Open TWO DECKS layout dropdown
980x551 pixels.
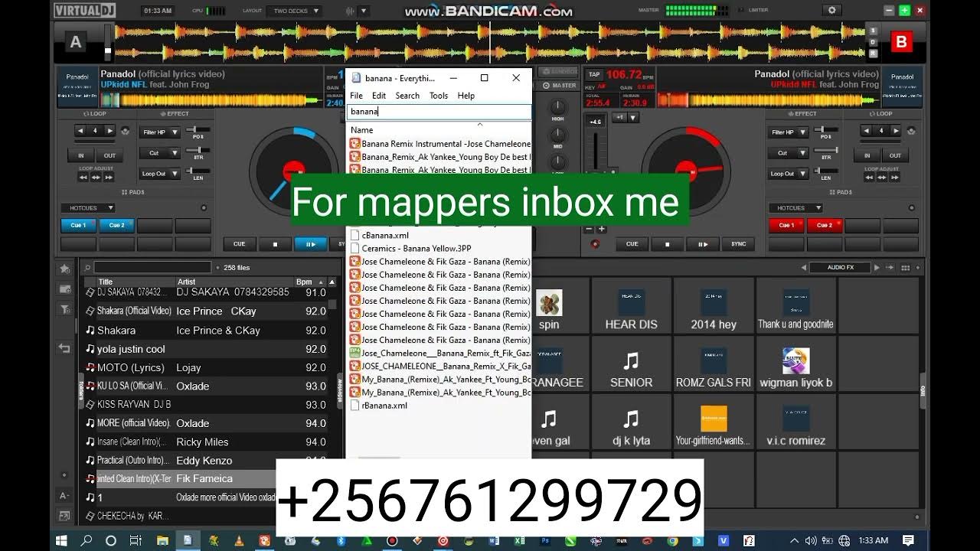[x=294, y=11]
